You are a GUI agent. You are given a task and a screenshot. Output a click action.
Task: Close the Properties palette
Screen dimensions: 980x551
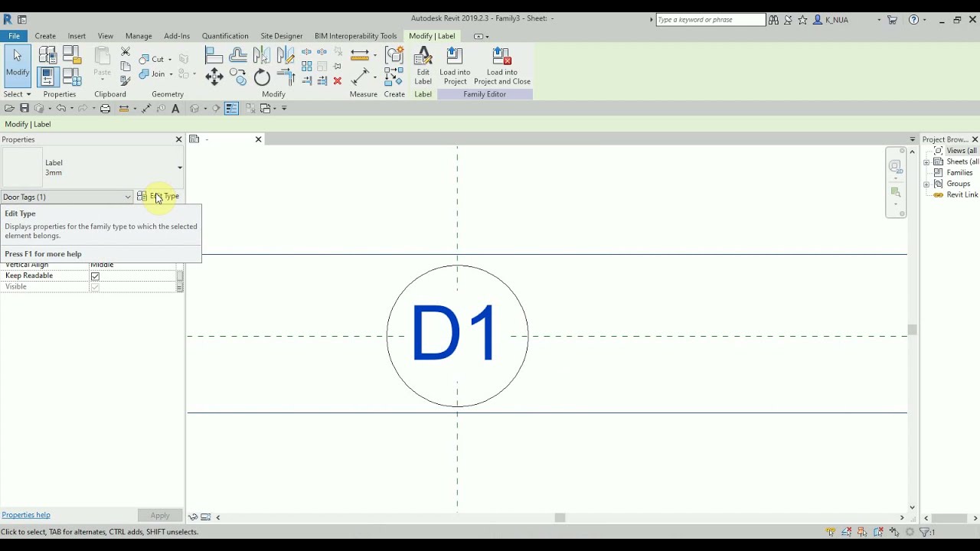179,139
